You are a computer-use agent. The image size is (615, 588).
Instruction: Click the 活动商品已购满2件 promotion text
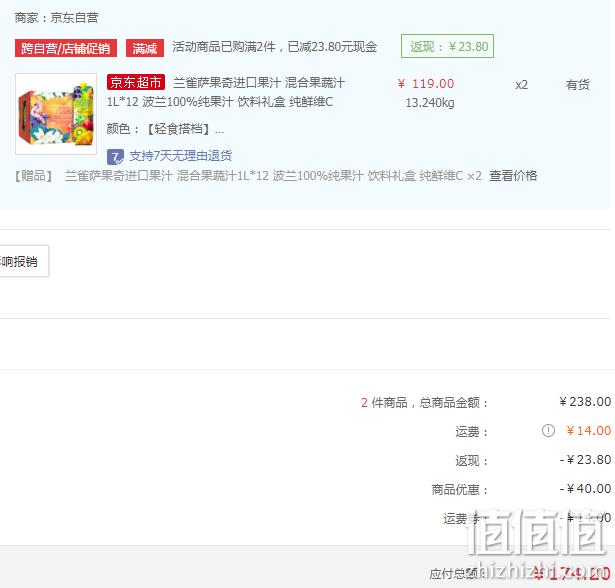pos(275,47)
